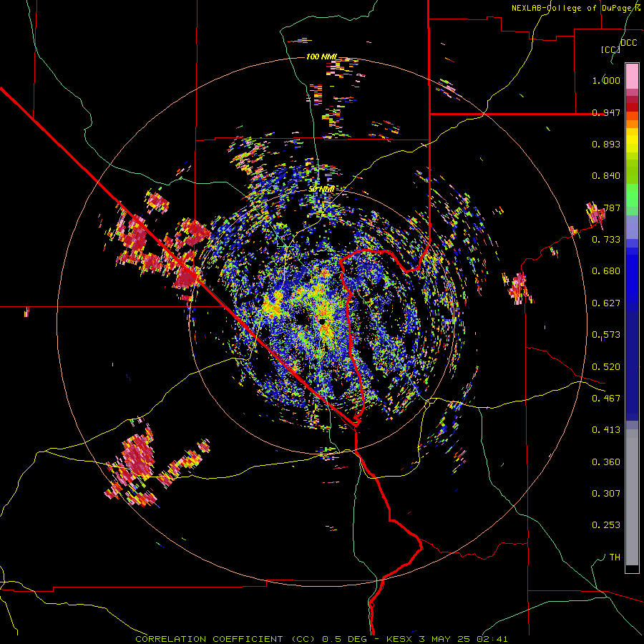This screenshot has height=644, width=644.
Task: Select the 0.893 value on the color scale
Action: pyautogui.click(x=606, y=144)
